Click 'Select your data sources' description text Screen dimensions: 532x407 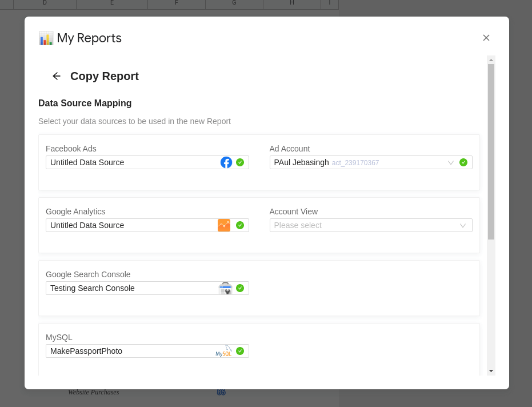coord(134,121)
